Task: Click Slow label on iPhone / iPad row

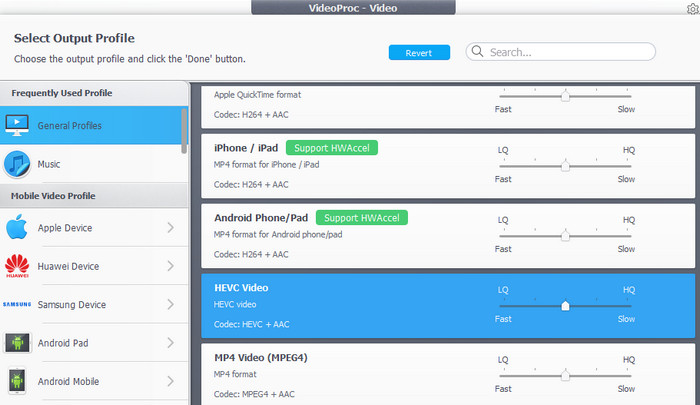Action: pyautogui.click(x=626, y=179)
